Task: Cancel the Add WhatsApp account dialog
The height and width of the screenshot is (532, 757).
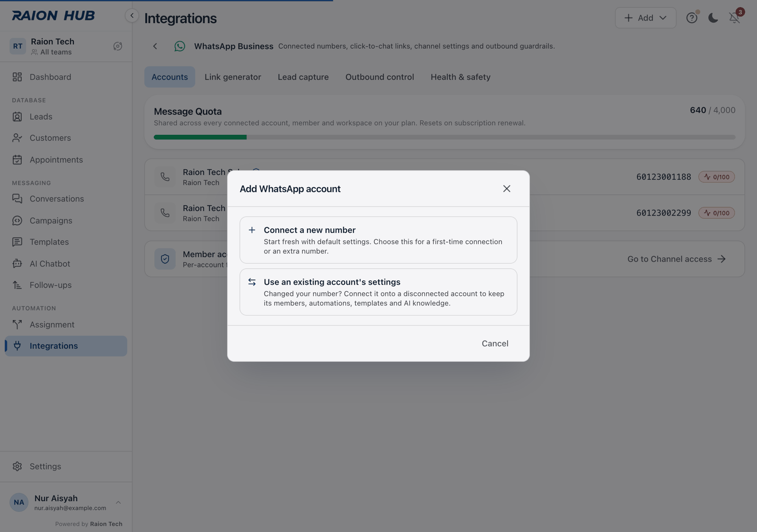Action: 495,343
